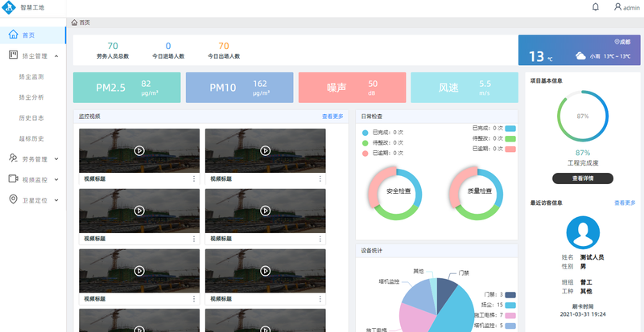Click the 成都 location pin icon
644x332 pixels.
(617, 42)
